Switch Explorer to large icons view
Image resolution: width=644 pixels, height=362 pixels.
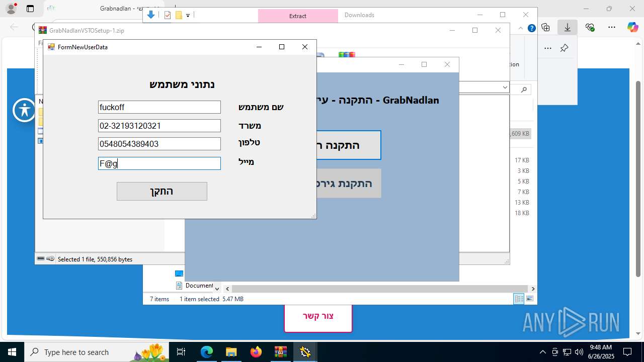[x=529, y=299]
